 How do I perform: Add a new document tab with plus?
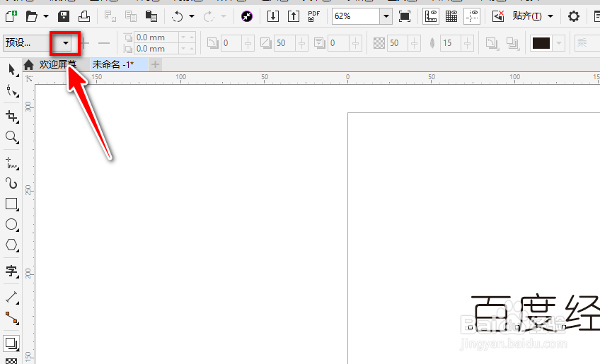(155, 64)
